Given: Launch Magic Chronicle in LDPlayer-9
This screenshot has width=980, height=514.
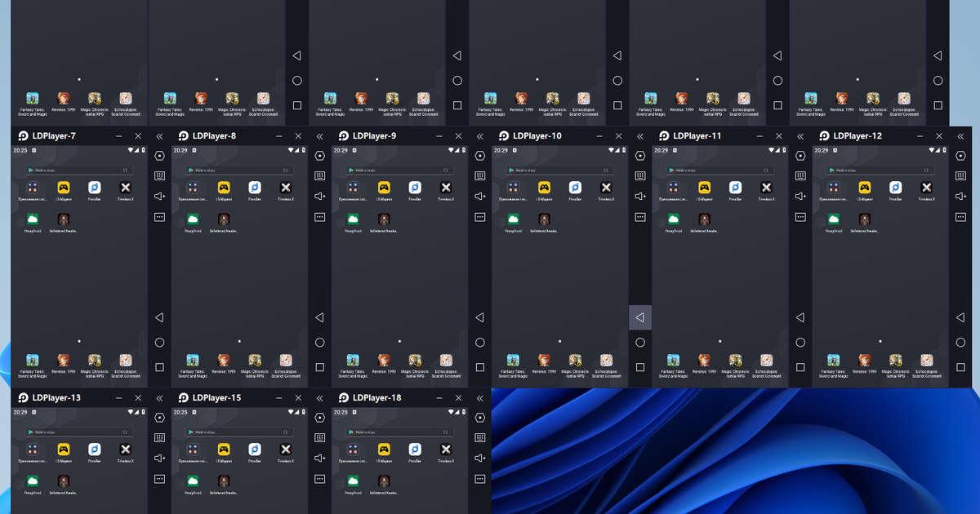Looking at the screenshot, I should [415, 360].
